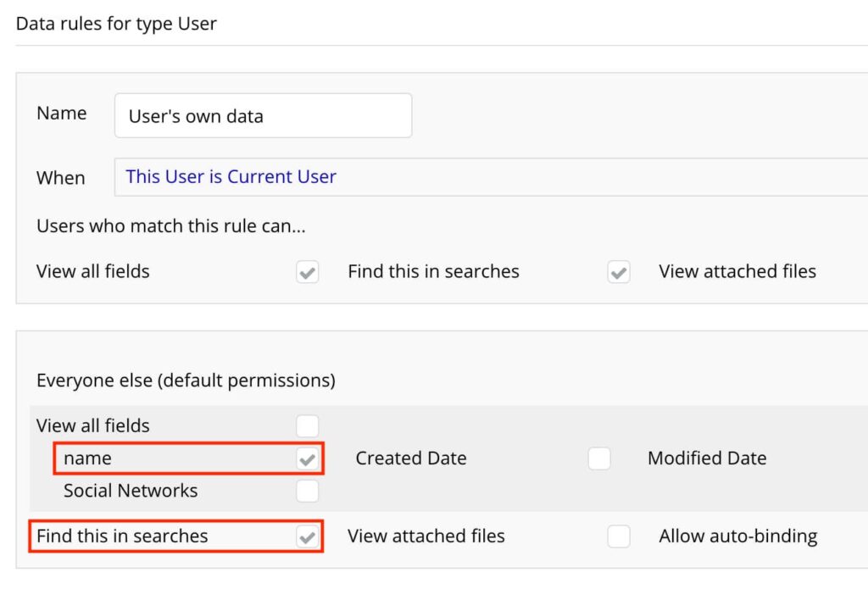Edit the This User is Current User expression

pos(231,176)
